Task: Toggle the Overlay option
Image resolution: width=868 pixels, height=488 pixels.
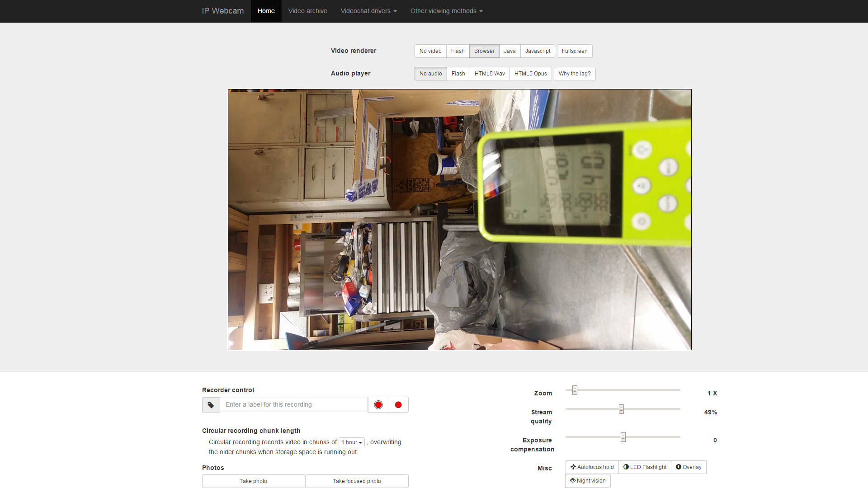Action: pos(689,467)
